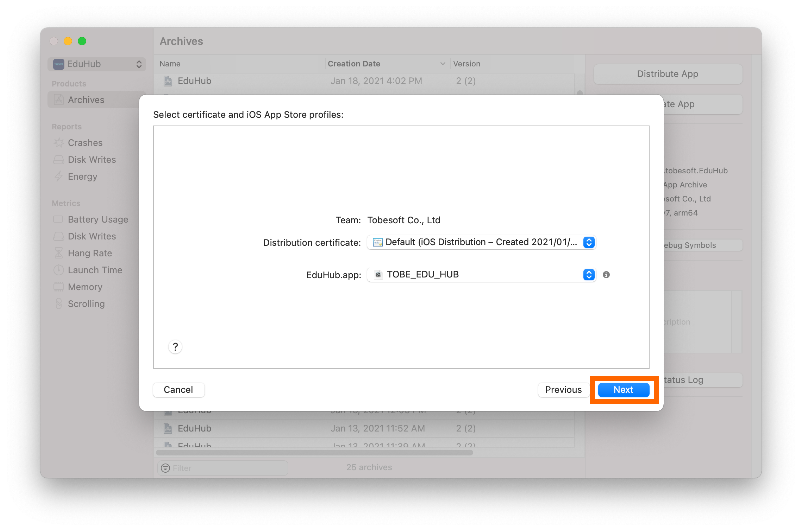Click the certificate icon in Distribution certificate field
This screenshot has height=531, width=802.
pyautogui.click(x=377, y=242)
